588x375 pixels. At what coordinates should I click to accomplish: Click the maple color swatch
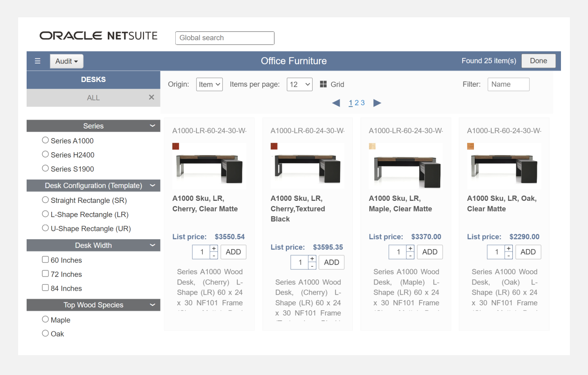(x=372, y=146)
